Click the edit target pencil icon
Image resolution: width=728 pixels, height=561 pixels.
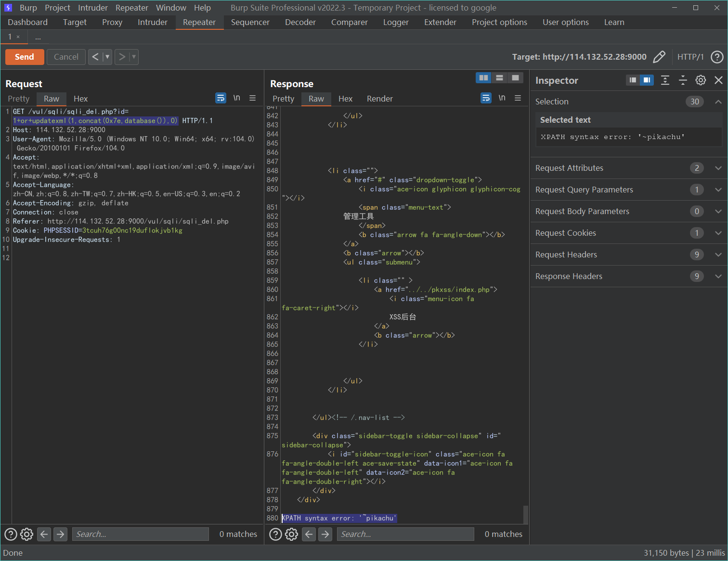[659, 57]
